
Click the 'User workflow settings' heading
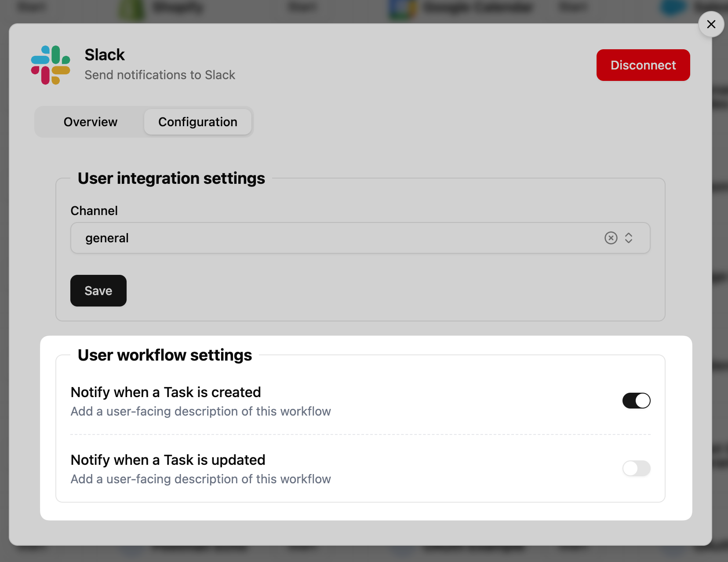[165, 355]
